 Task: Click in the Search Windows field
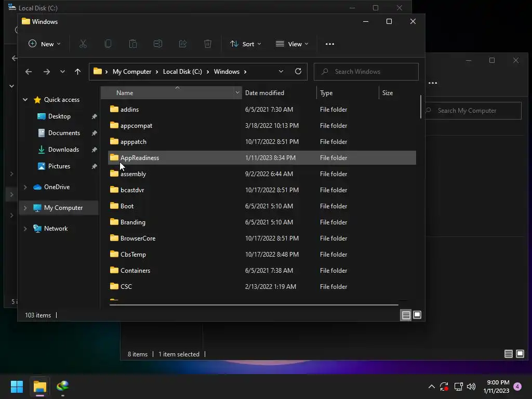pyautogui.click(x=366, y=72)
